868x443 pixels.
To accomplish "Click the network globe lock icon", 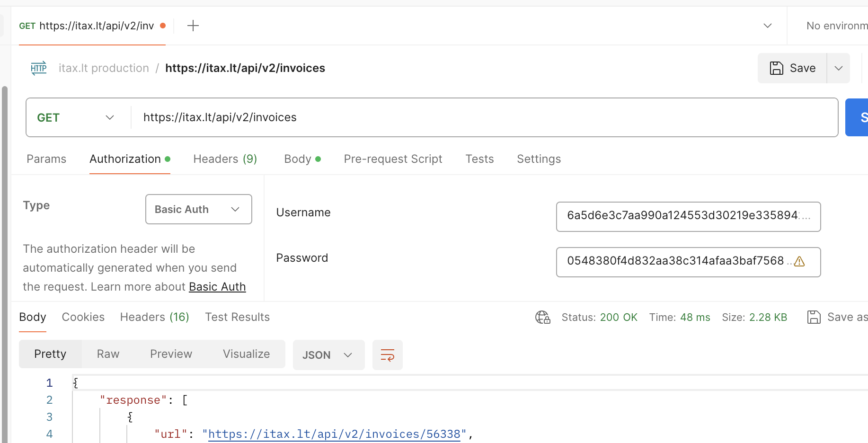I will click(542, 317).
